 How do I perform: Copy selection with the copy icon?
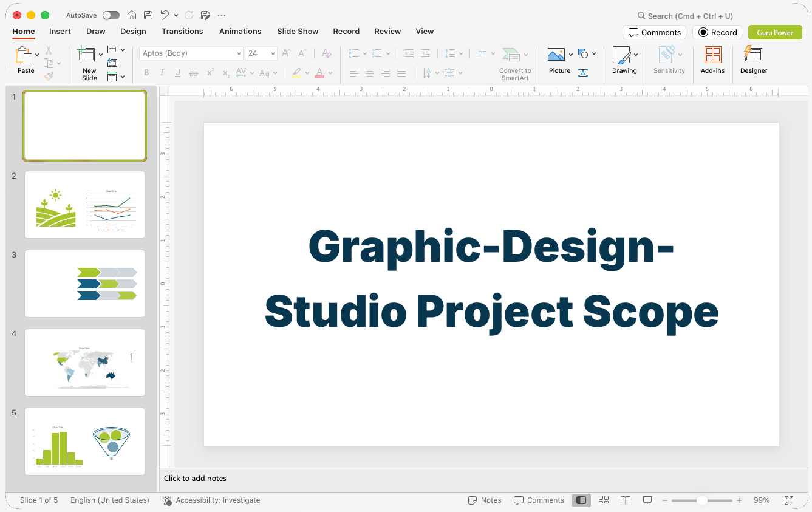coord(49,63)
